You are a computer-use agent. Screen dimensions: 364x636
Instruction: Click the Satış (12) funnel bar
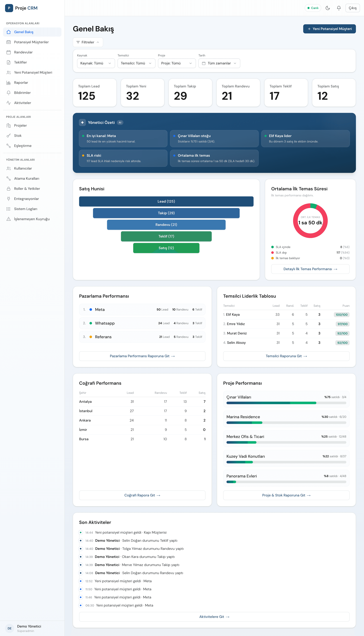click(166, 248)
